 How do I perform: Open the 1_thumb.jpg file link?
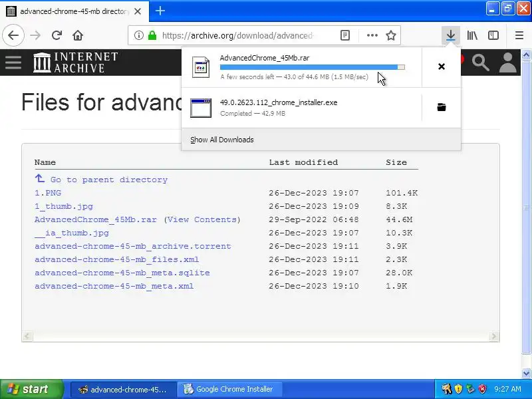coord(64,206)
